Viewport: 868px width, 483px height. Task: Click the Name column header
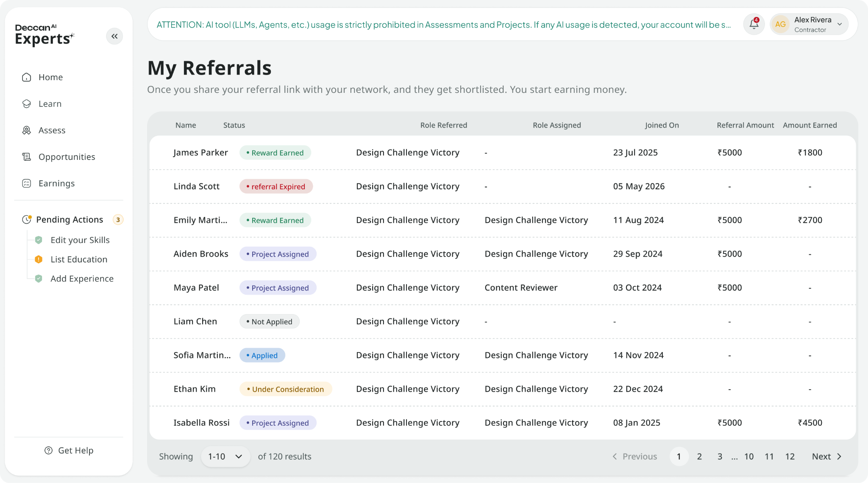(x=186, y=125)
